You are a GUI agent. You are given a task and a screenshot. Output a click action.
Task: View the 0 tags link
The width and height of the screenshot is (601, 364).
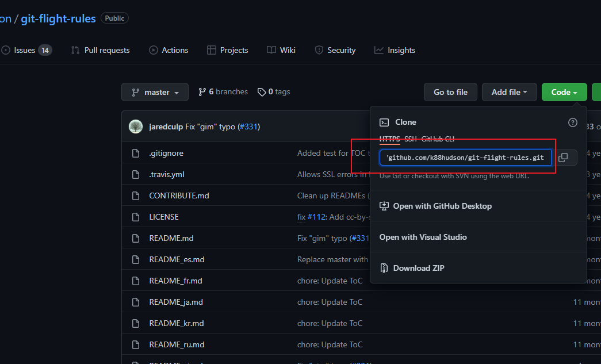pos(274,92)
